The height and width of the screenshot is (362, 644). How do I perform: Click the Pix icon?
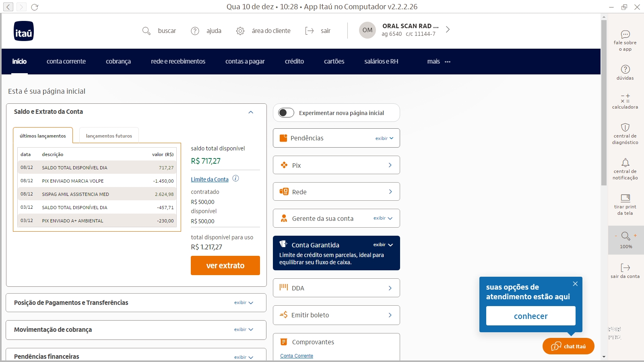[284, 165]
